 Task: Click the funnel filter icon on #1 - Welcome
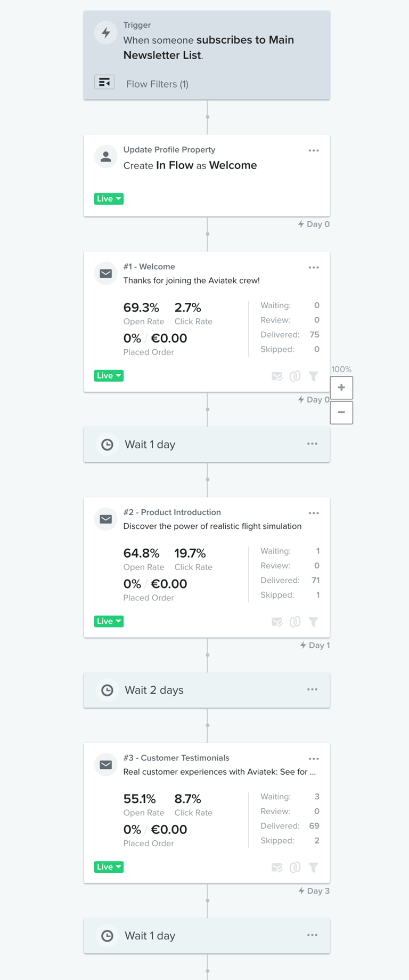[314, 376]
